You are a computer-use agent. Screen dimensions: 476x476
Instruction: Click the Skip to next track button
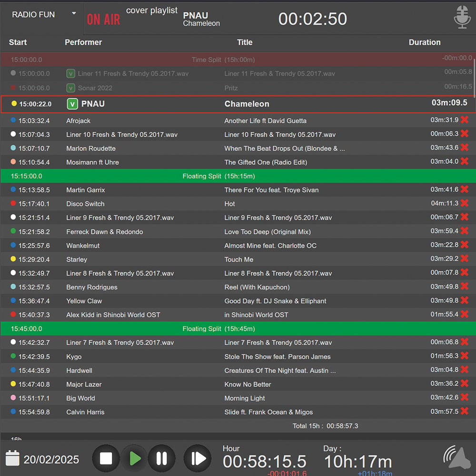[x=197, y=458]
